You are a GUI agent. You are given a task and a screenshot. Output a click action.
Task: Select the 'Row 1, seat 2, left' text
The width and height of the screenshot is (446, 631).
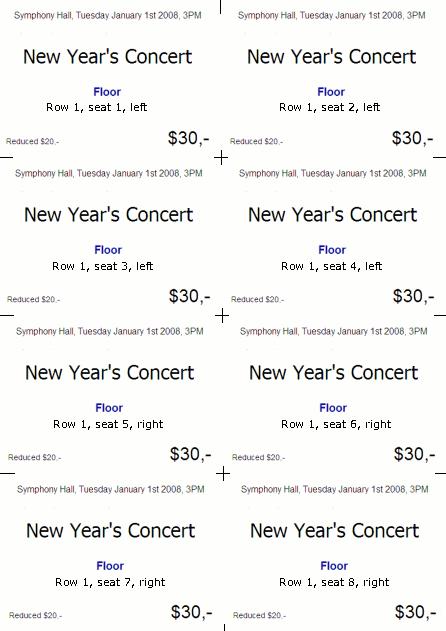tap(330, 107)
